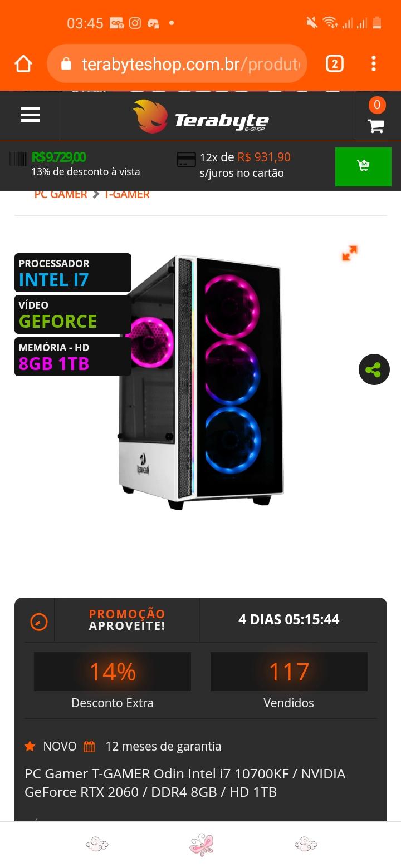Tap the VÍDEO GEFORCE badge

click(x=73, y=314)
